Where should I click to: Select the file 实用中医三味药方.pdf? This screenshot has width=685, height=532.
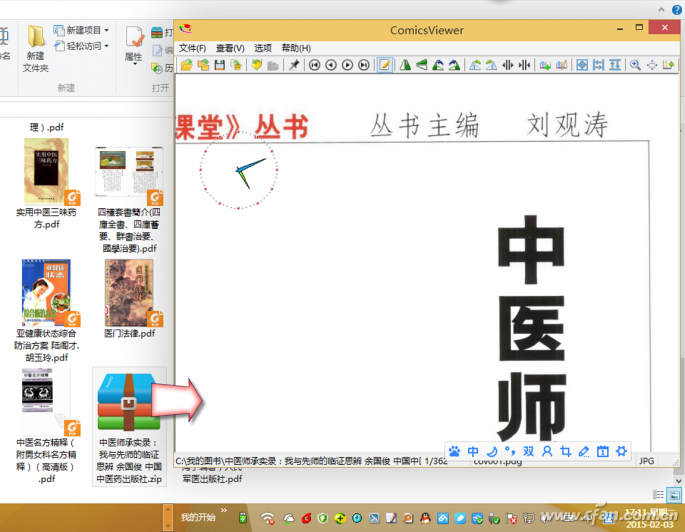46,183
